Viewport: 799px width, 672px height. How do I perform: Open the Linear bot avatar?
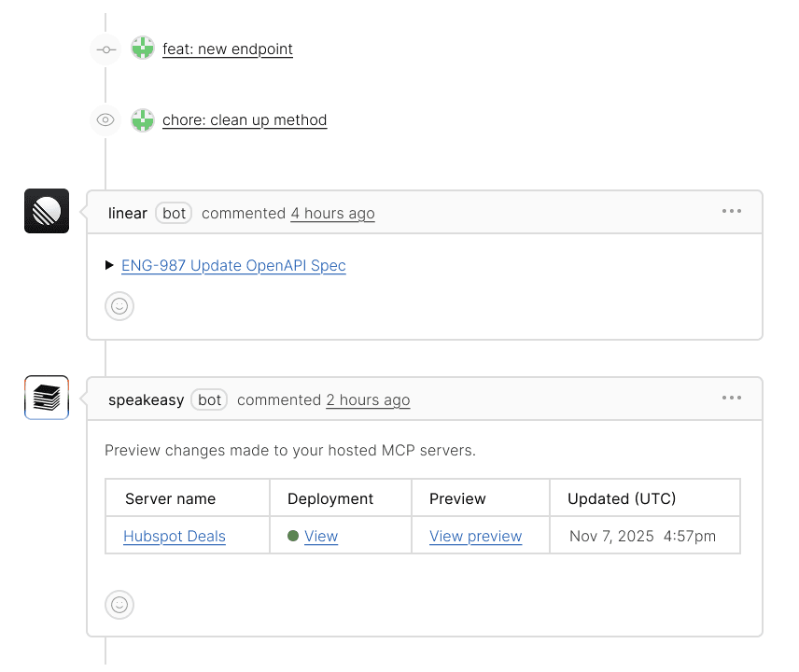point(46,211)
